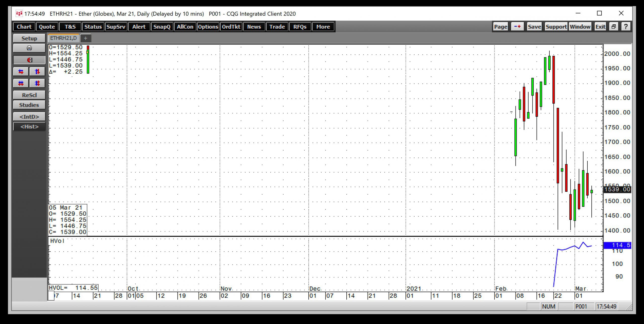Click the SupSrv toolbar button

tap(116, 27)
